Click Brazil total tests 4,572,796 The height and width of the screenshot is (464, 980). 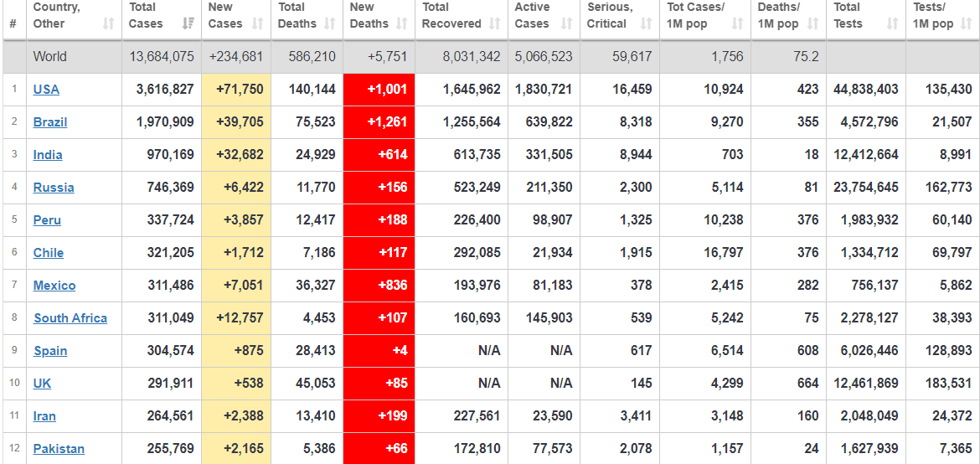[x=869, y=122]
